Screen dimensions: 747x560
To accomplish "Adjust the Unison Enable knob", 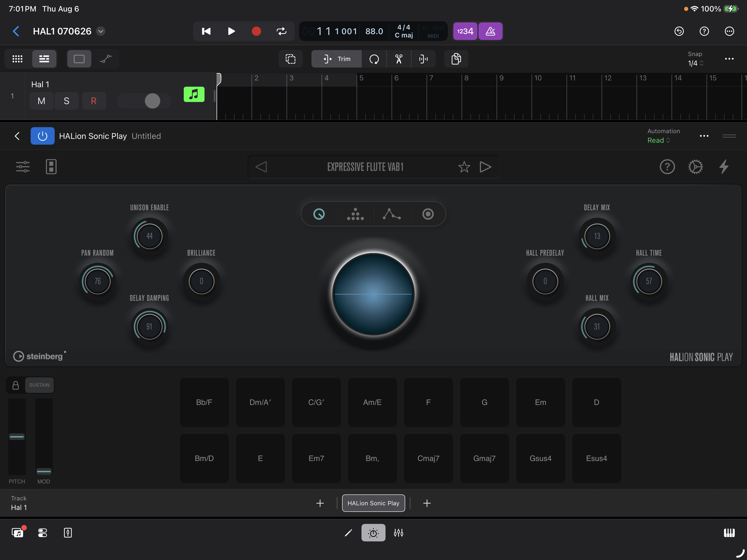I will (149, 236).
